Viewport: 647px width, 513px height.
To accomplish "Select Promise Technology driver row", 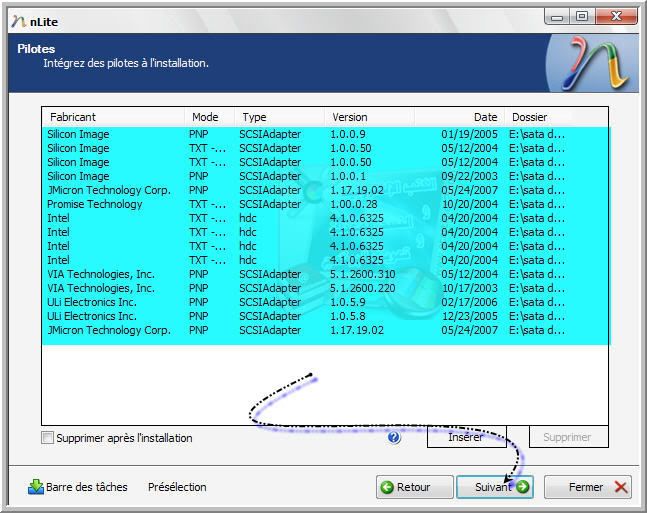I will (x=325, y=204).
